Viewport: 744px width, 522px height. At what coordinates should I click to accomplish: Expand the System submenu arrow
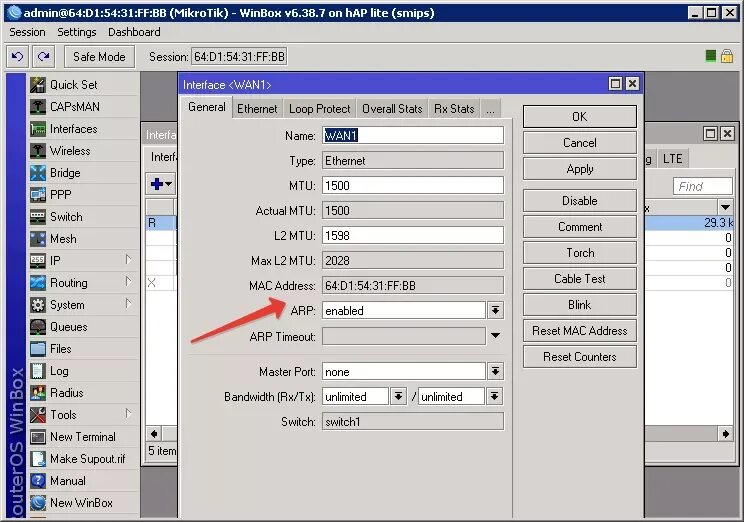pyautogui.click(x=128, y=304)
